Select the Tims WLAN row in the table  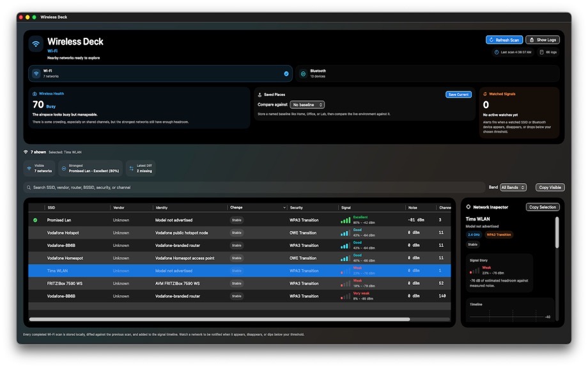(240, 271)
